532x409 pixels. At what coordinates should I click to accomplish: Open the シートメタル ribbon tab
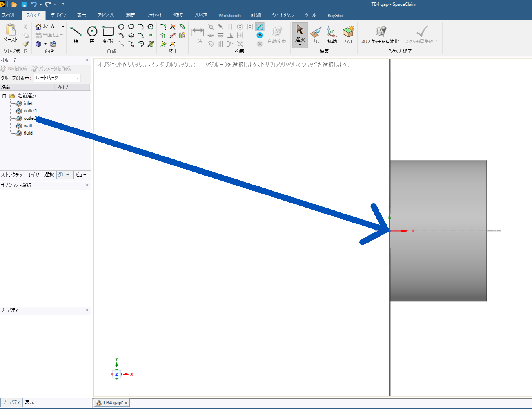(x=283, y=15)
